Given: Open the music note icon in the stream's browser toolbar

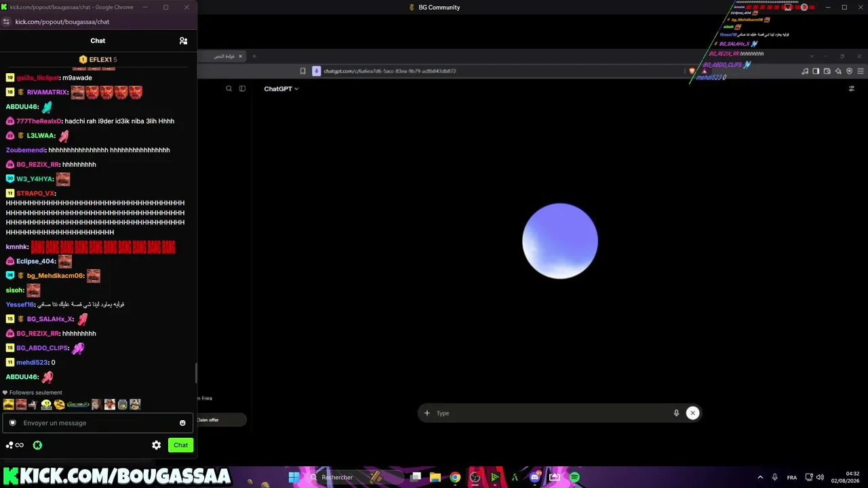Looking at the screenshot, I should pyautogui.click(x=805, y=71).
